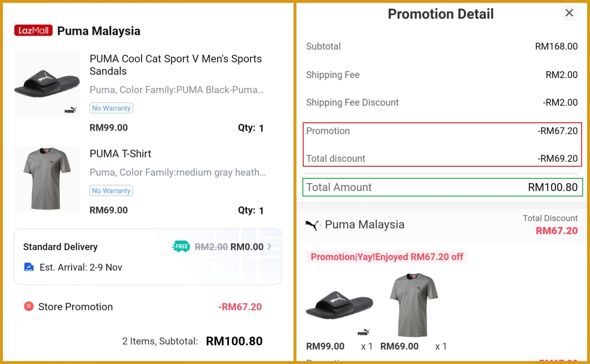Viewport: 590px width, 364px height.
Task: Click No Warranty tag under sandals
Action: (111, 108)
